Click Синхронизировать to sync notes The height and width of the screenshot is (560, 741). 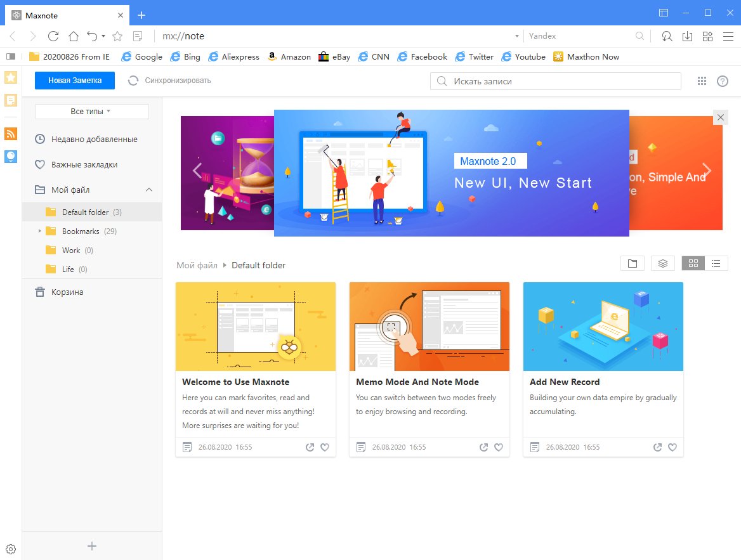(x=169, y=81)
